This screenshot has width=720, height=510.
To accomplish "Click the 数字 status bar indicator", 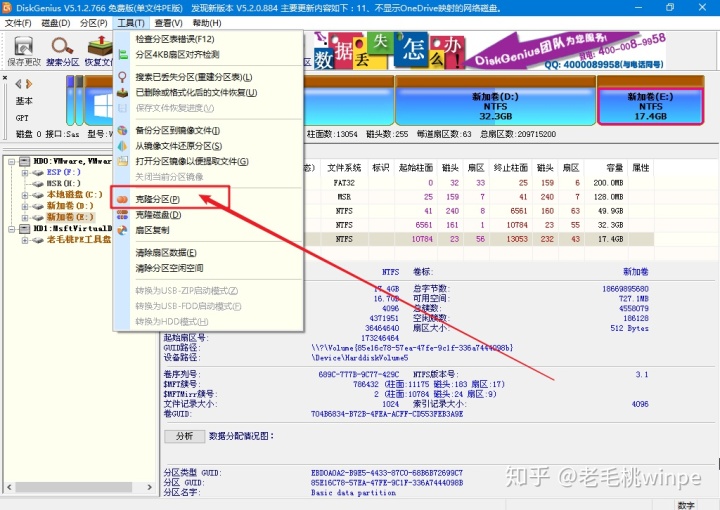I will click(x=686, y=505).
